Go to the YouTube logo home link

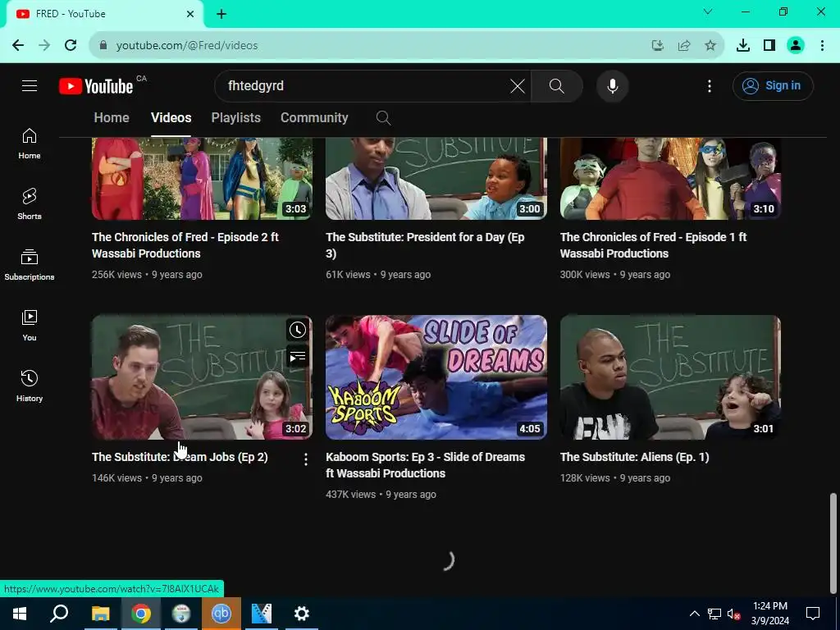[96, 86]
